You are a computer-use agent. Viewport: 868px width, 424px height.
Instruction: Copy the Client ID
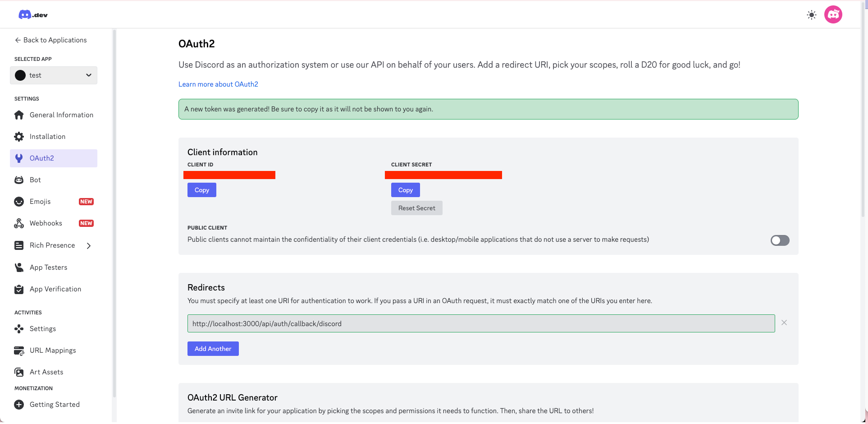point(202,190)
